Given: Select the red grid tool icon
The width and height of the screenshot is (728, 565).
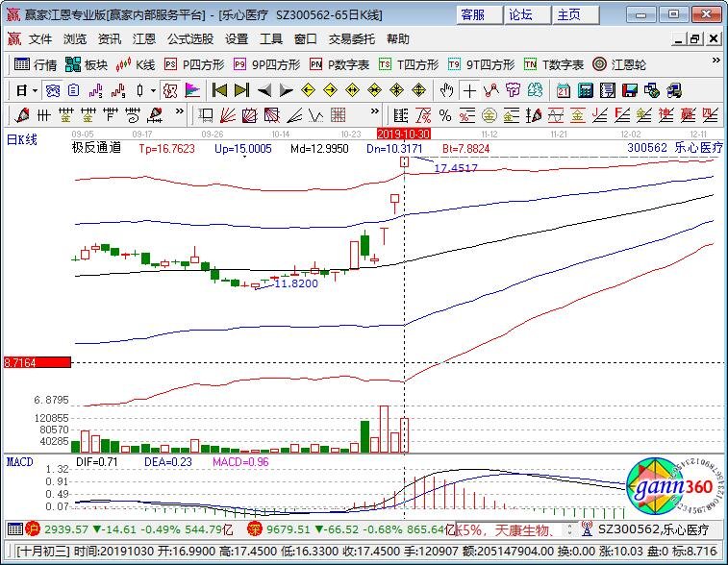Looking at the screenshot, I should (338, 114).
